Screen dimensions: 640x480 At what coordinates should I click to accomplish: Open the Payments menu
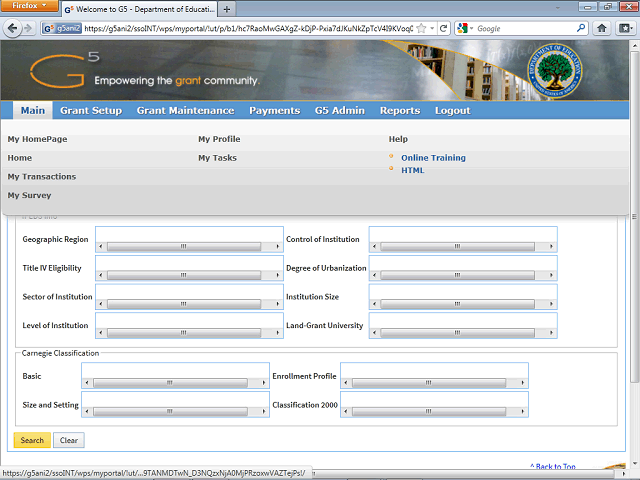tap(275, 111)
